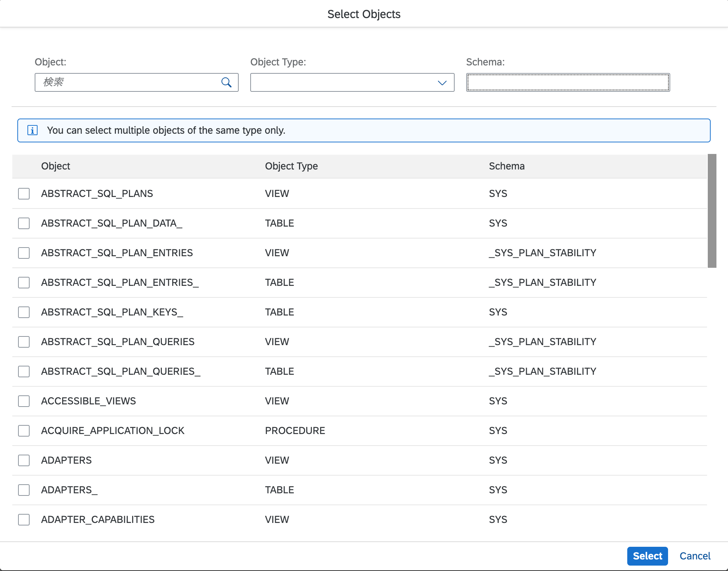Click the Object Type column header
Viewport: 728px width, 571px height.
click(291, 166)
